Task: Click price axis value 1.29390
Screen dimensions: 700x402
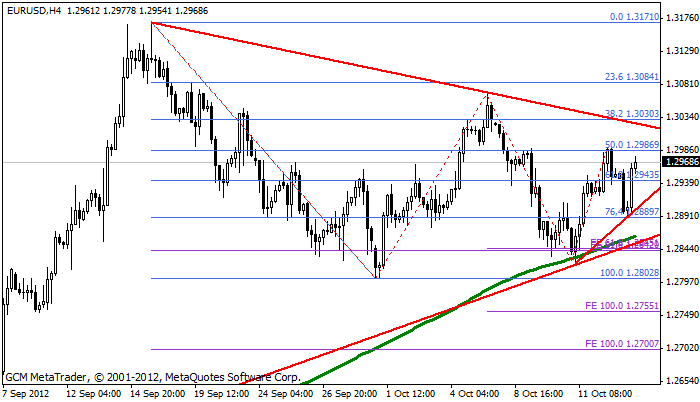Action: [x=682, y=183]
